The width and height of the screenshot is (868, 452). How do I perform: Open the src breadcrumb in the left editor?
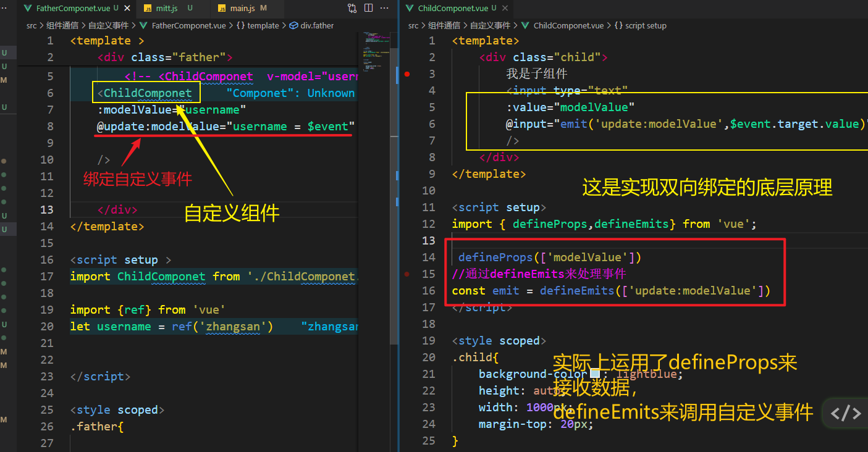click(32, 26)
